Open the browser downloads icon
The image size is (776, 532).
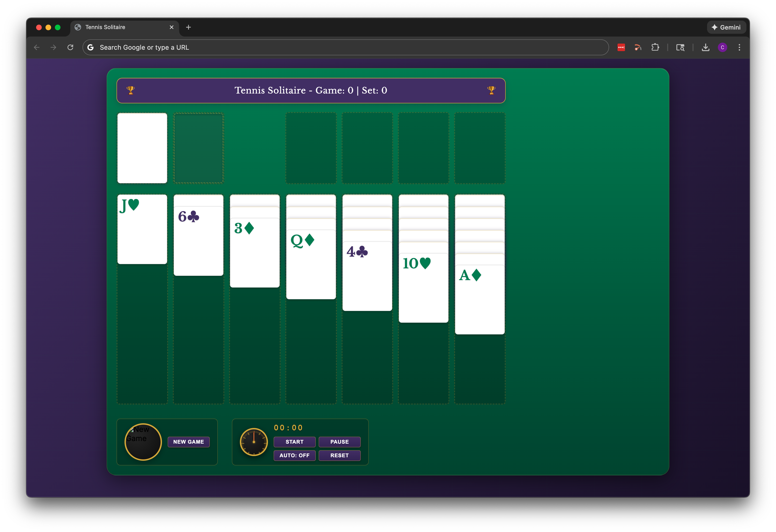pos(705,47)
